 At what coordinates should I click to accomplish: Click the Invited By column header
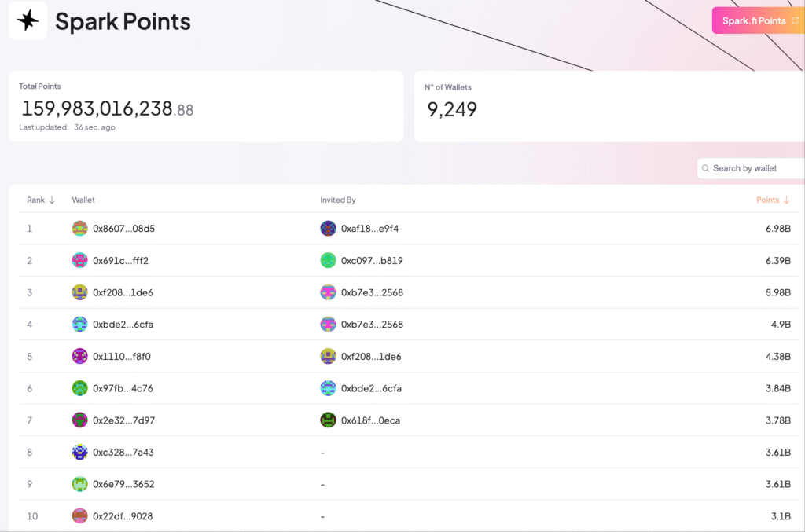338,200
